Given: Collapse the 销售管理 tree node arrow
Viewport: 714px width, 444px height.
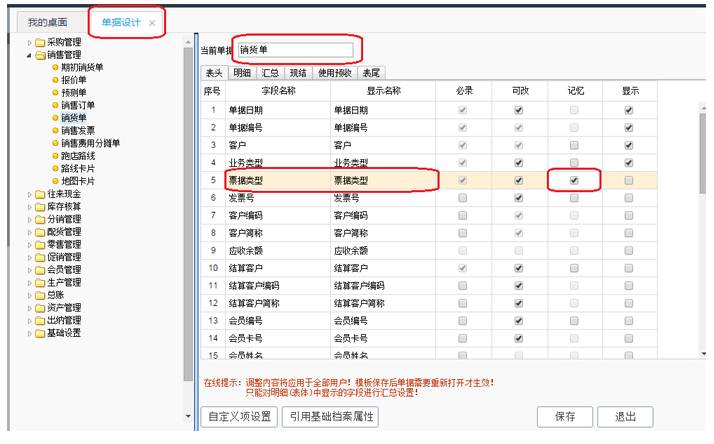Looking at the screenshot, I should tap(30, 56).
